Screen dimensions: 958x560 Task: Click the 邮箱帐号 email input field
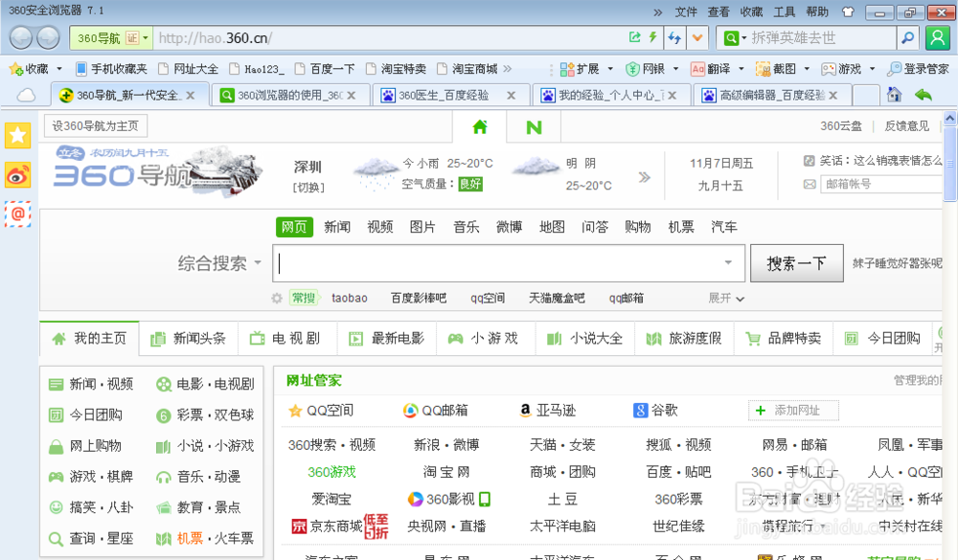881,184
